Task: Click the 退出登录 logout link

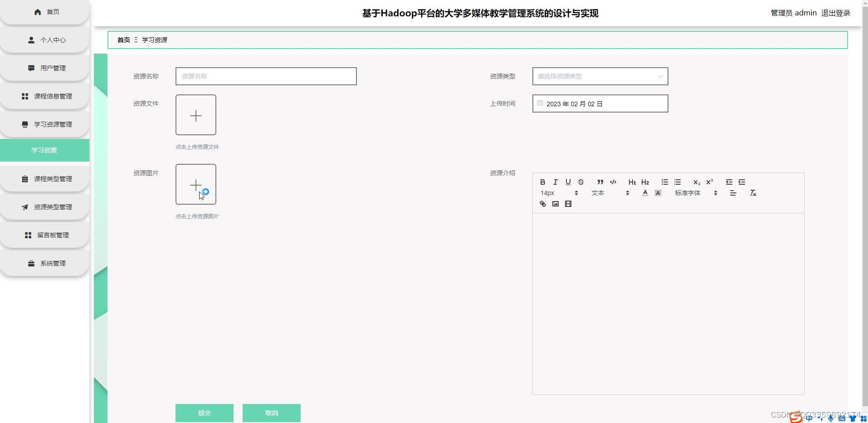Action: 836,13
